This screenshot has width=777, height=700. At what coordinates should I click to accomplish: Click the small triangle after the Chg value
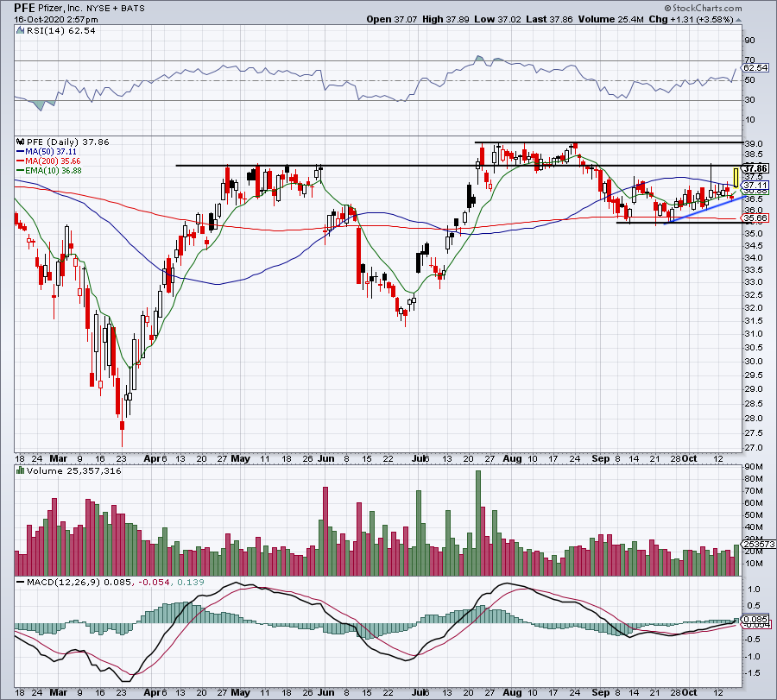pos(738,21)
